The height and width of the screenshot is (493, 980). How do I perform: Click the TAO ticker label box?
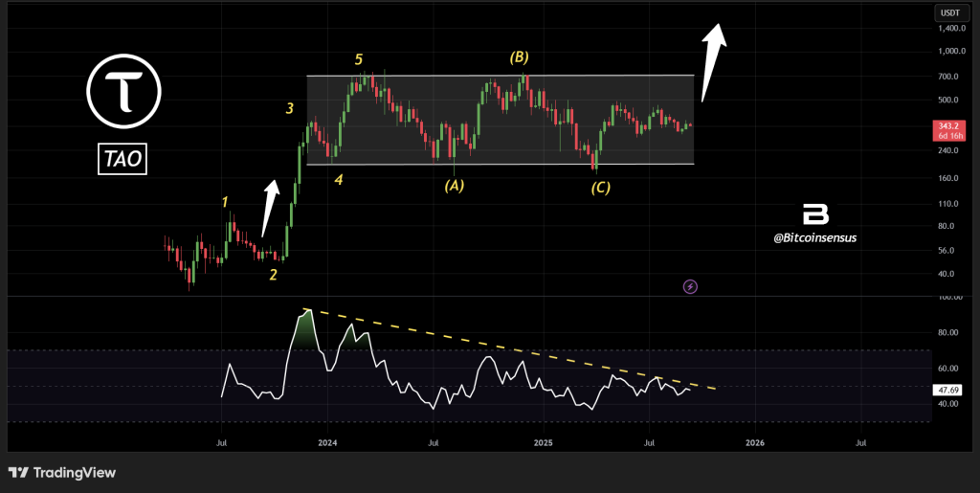click(122, 160)
